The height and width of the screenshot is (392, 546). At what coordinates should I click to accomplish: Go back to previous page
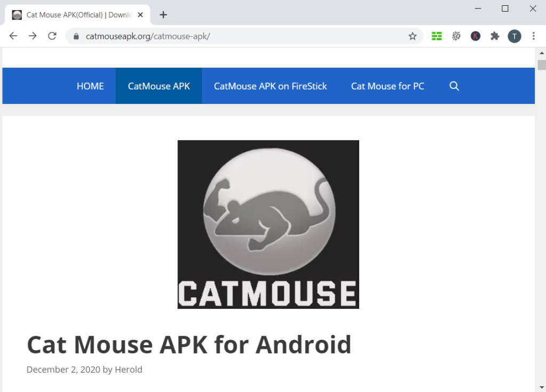13,36
